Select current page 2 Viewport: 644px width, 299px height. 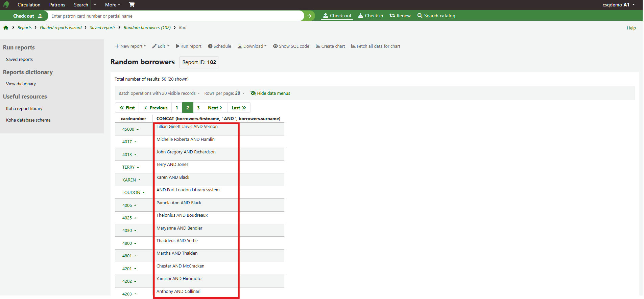pos(188,108)
